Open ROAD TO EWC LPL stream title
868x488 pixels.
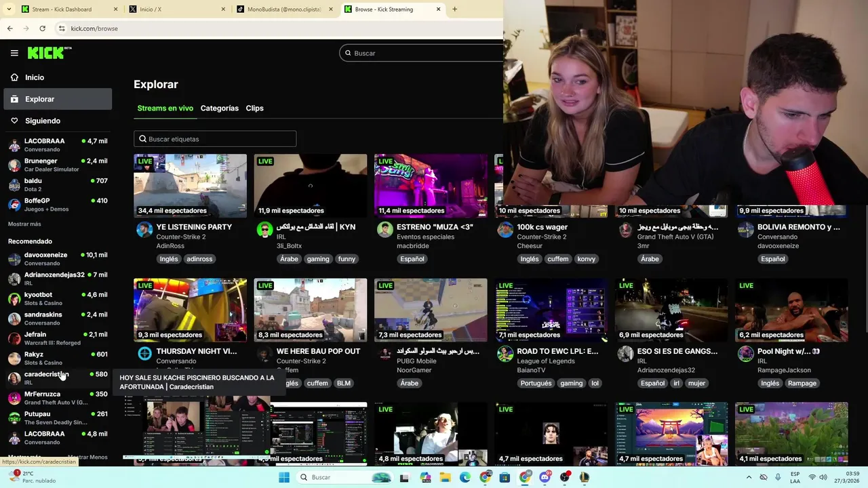coord(557,351)
